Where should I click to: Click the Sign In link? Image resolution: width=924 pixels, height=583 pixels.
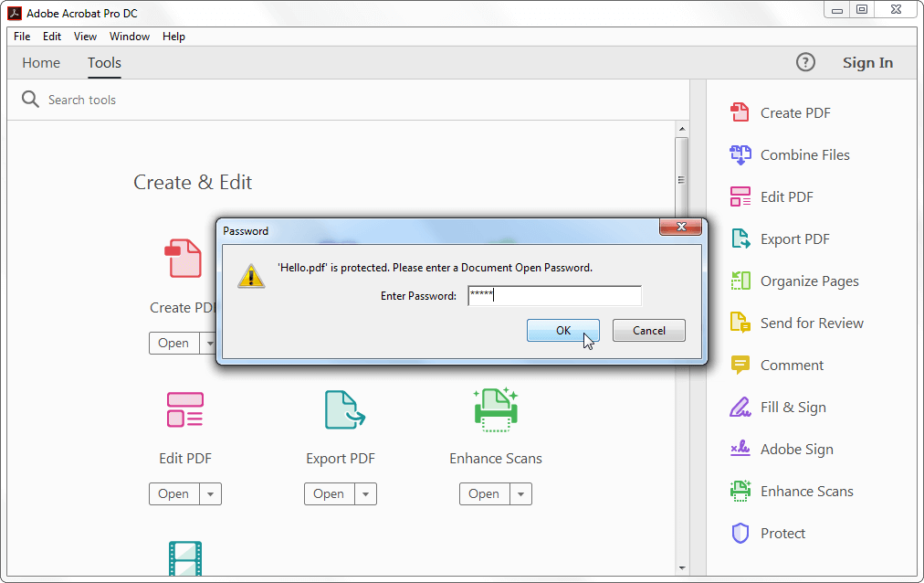pos(867,62)
